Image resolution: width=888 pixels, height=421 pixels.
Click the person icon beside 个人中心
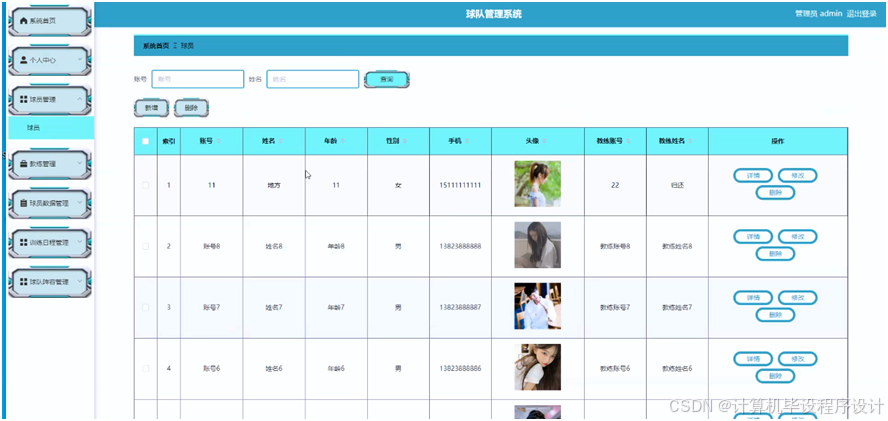[23, 59]
